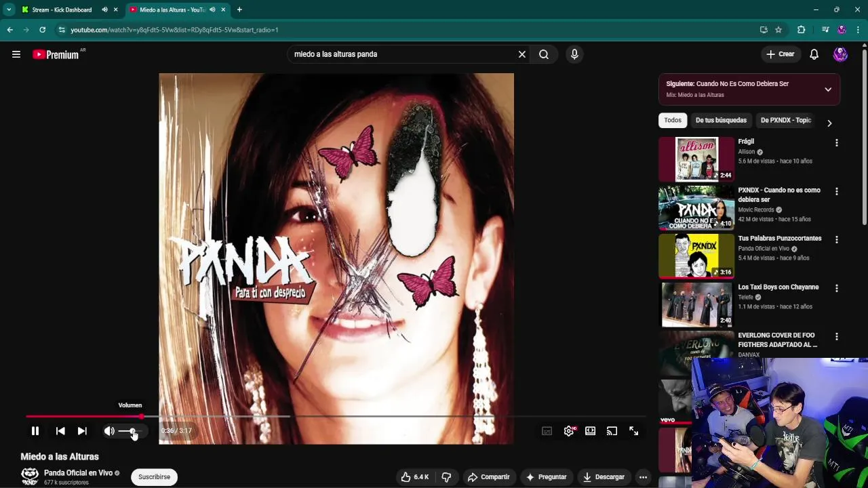Open a new browser tab

point(239,10)
